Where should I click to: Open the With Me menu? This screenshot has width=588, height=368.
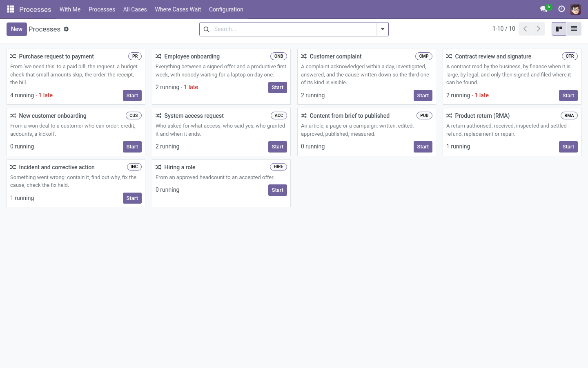coord(70,9)
